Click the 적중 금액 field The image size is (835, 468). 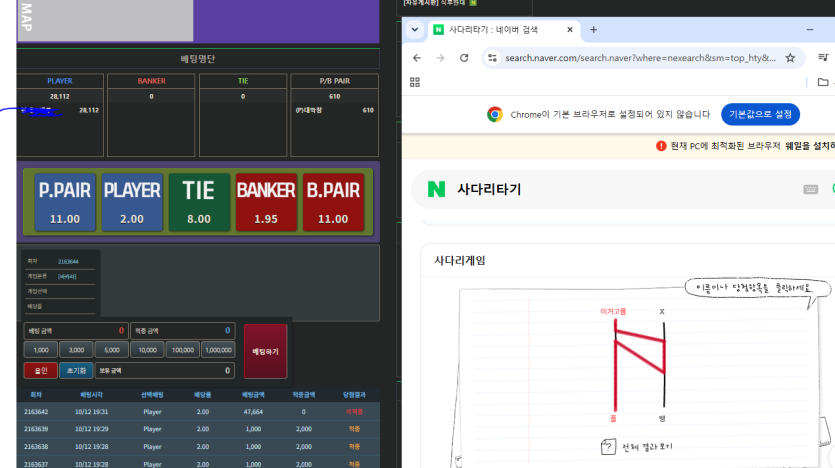click(x=183, y=331)
